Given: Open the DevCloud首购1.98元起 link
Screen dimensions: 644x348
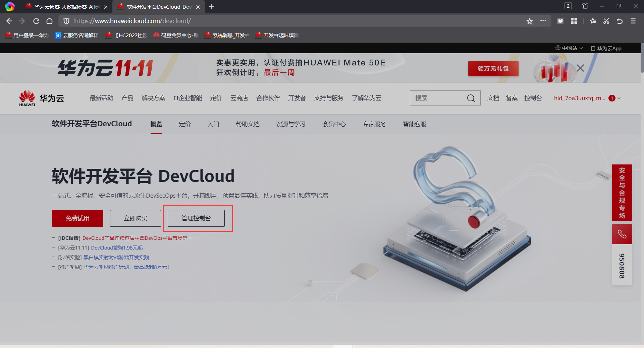Looking at the screenshot, I should [x=117, y=248].
